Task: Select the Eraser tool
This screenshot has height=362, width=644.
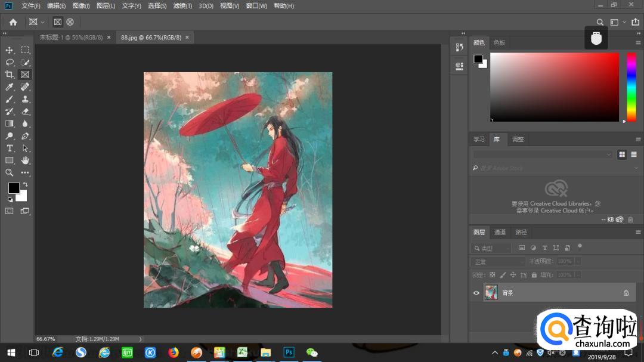Action: click(25, 112)
